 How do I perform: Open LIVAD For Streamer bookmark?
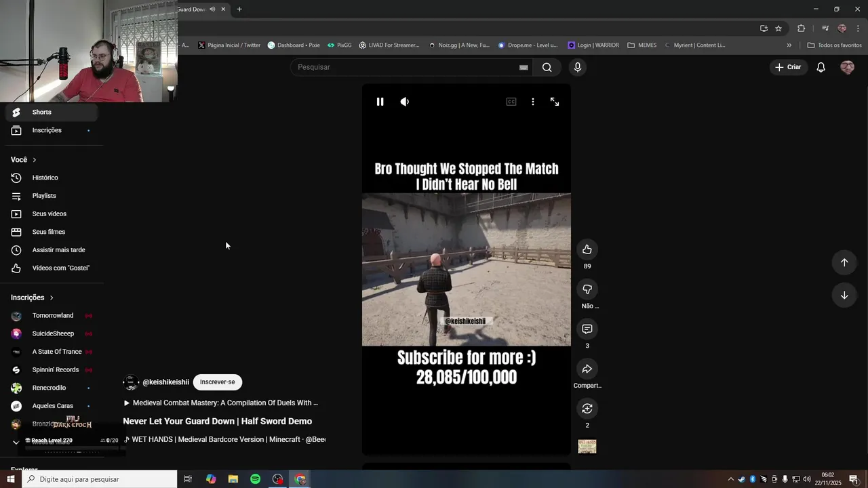click(x=389, y=45)
